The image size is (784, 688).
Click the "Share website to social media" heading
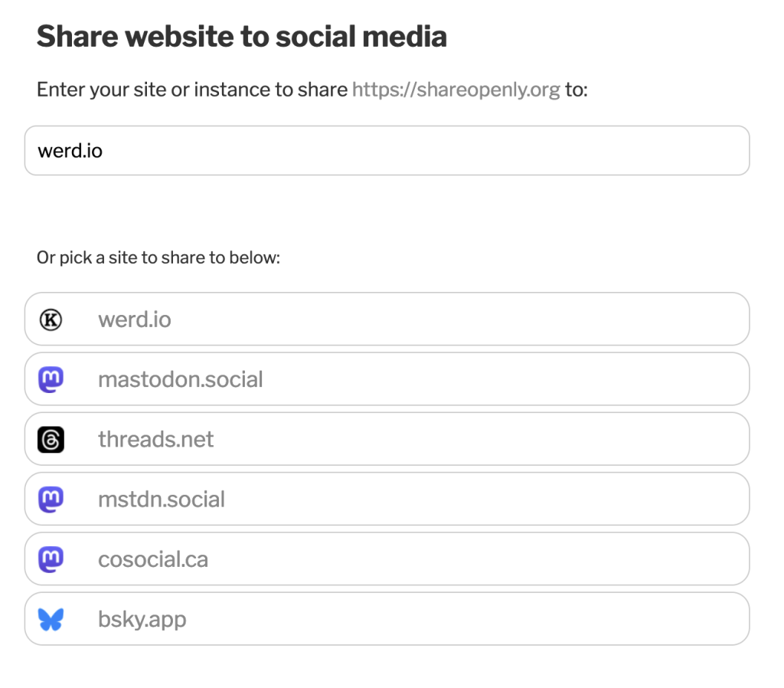coord(241,37)
